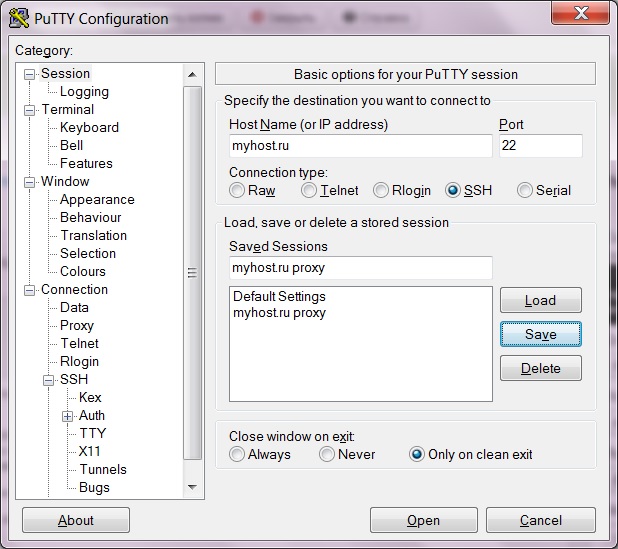
Task: Open the Translation category
Action: click(x=93, y=235)
